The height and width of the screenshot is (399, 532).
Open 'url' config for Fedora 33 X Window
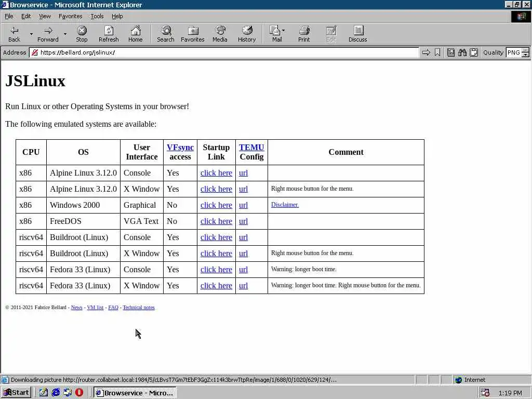click(243, 286)
